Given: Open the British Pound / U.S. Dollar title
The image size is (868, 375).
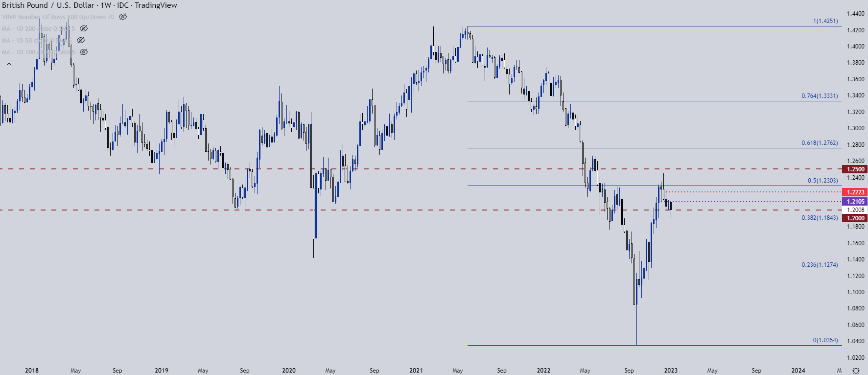Looking at the screenshot, I should (x=48, y=5).
